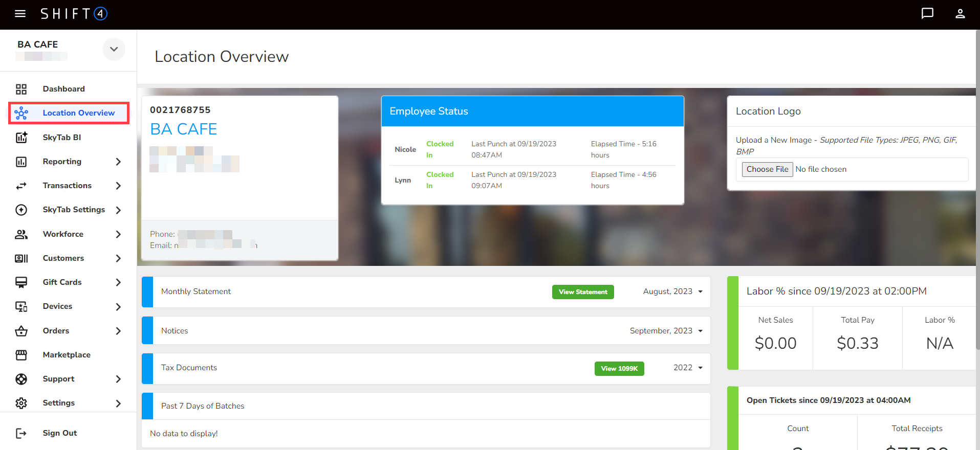
Task: Expand the Devices submenu chevron
Action: pos(118,306)
